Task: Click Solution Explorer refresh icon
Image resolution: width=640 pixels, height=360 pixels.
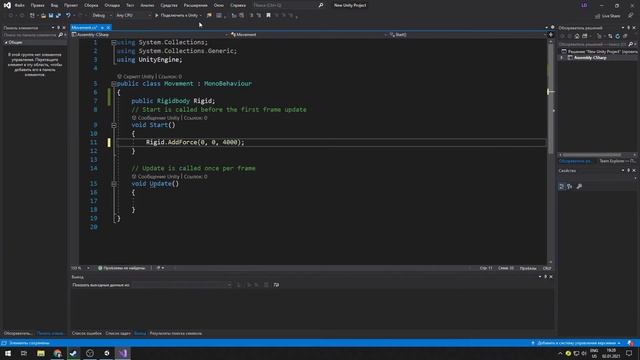Action: pos(618,36)
